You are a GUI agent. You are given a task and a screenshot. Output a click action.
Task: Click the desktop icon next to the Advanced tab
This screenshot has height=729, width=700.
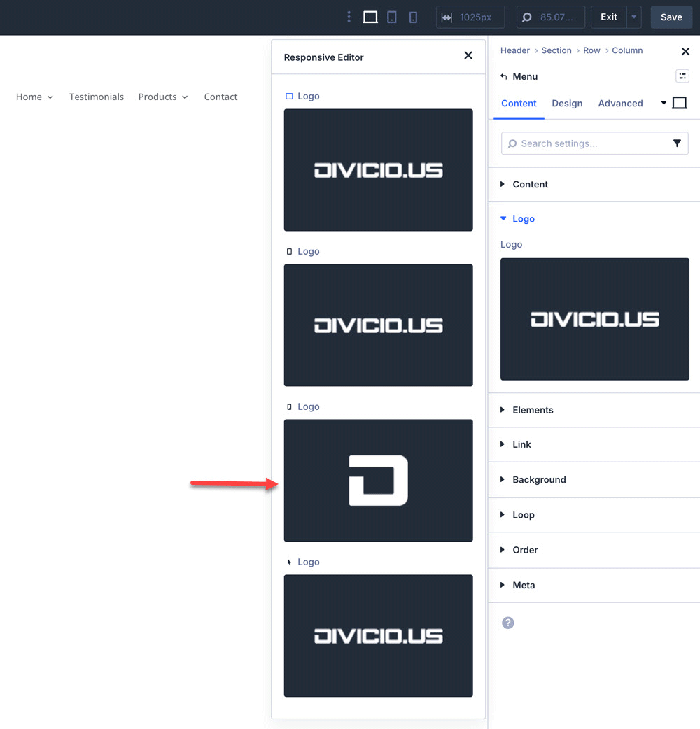(x=679, y=102)
